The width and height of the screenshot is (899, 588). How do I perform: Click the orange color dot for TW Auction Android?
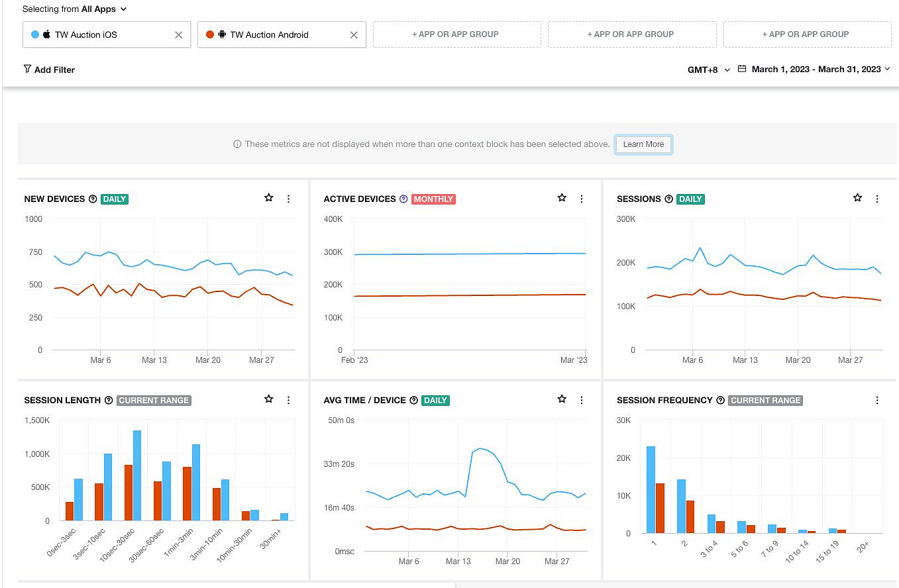pyautogui.click(x=210, y=34)
